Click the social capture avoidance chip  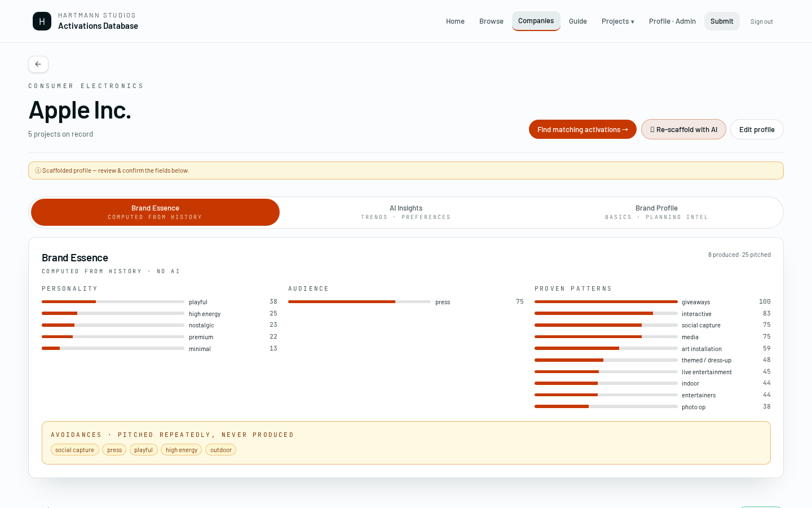pyautogui.click(x=75, y=450)
